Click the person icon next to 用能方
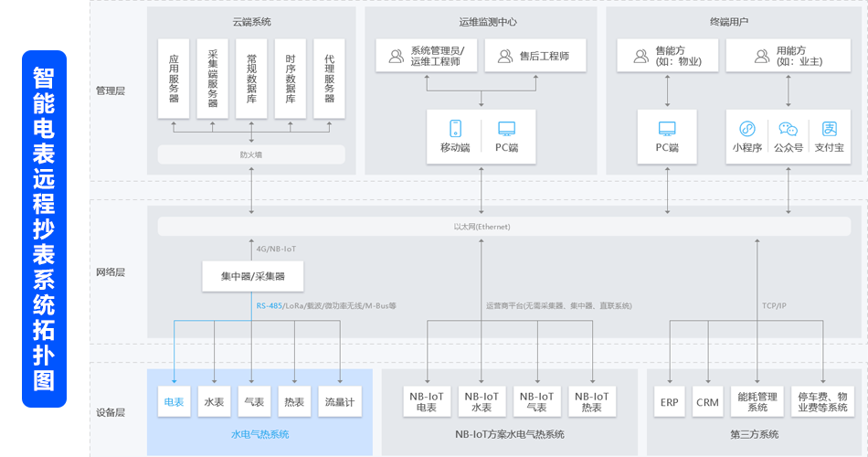868x457 pixels. pyautogui.click(x=761, y=57)
